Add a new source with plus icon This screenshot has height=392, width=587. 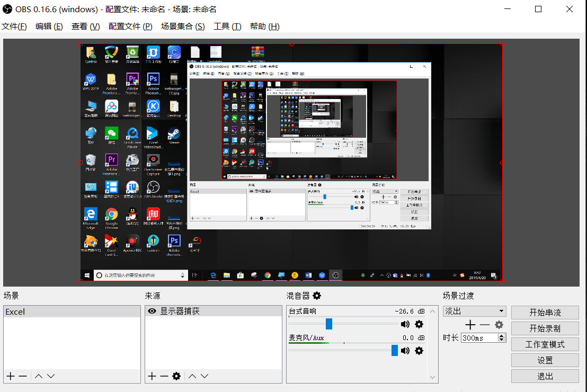coord(152,376)
